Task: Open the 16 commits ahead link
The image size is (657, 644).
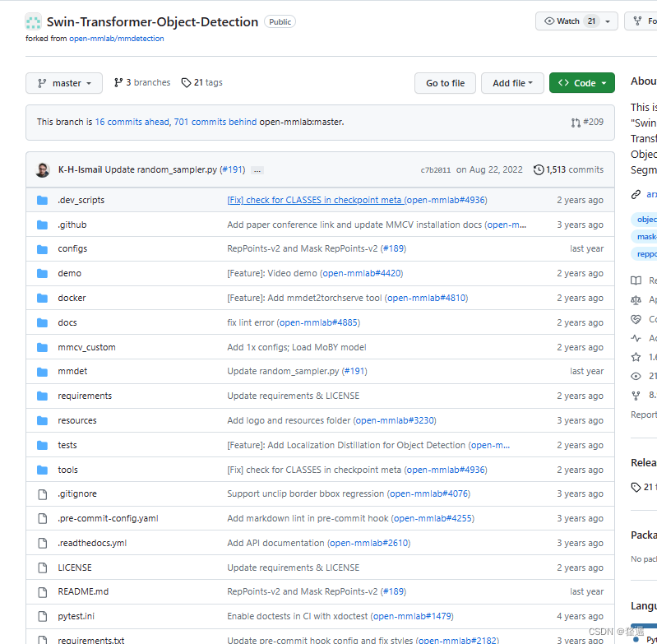Action: pyautogui.click(x=132, y=122)
